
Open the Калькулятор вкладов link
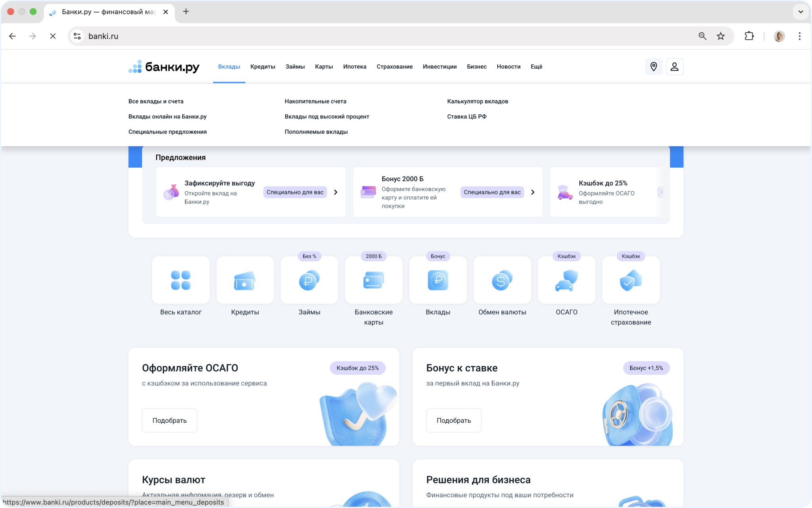click(x=478, y=102)
